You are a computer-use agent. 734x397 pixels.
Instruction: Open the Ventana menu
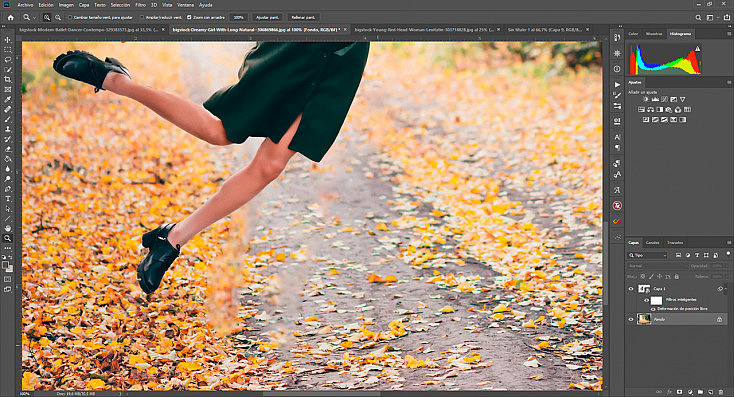(x=185, y=5)
